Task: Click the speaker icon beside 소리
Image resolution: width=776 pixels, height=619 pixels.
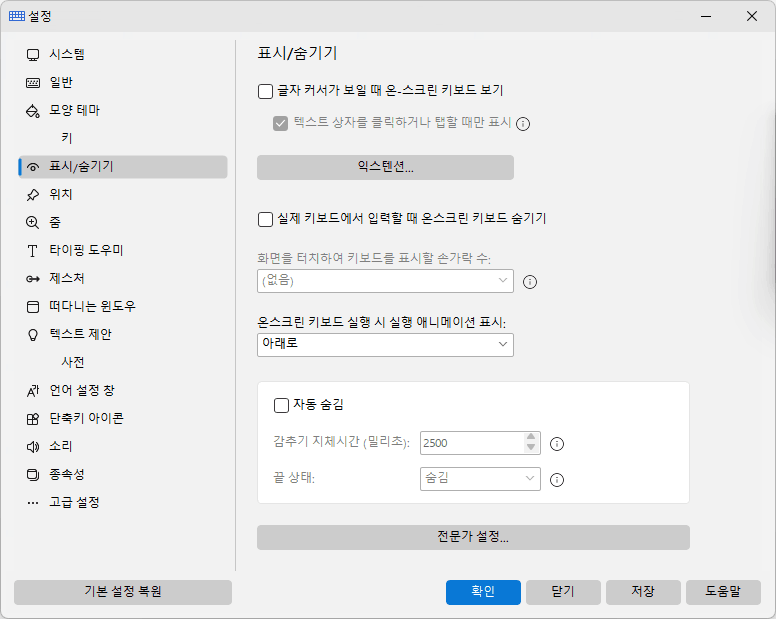Action: tap(33, 447)
